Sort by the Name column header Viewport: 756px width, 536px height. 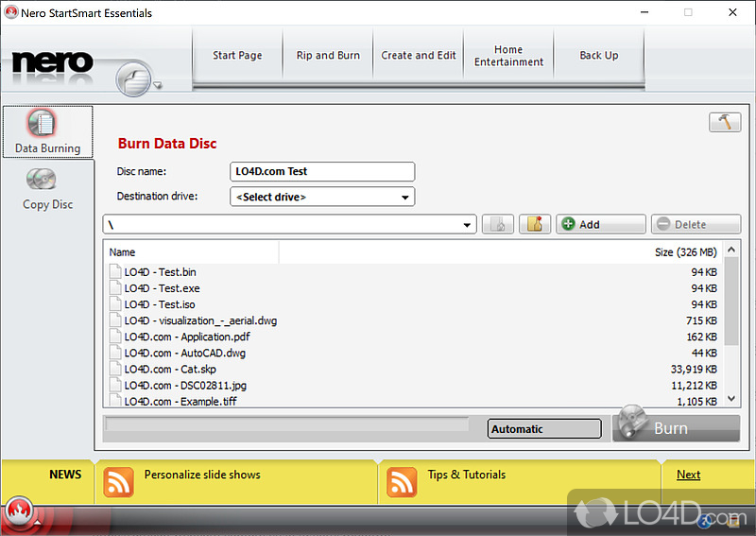(192, 252)
